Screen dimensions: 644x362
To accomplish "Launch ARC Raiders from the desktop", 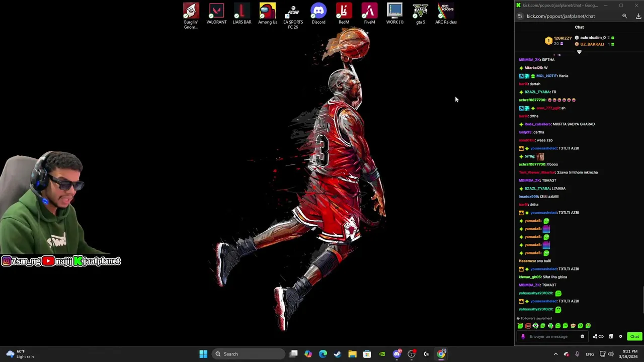I will 446,14.
